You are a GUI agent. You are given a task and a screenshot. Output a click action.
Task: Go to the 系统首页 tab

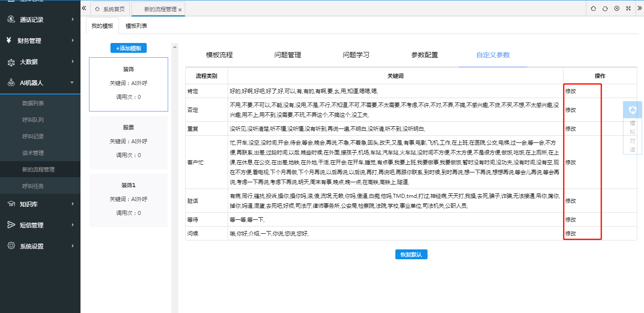pos(110,8)
